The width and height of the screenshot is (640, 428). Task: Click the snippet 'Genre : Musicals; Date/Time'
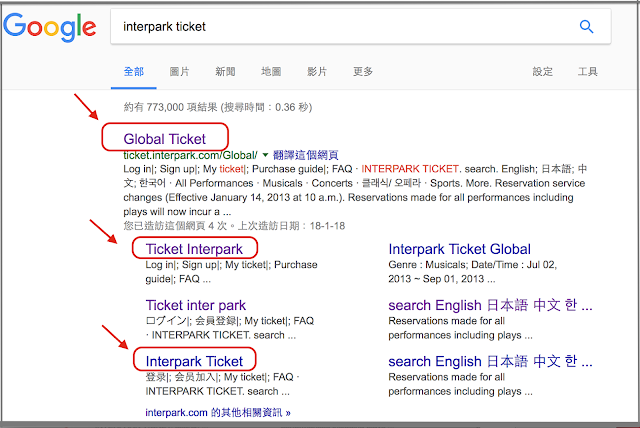[x=473, y=272]
